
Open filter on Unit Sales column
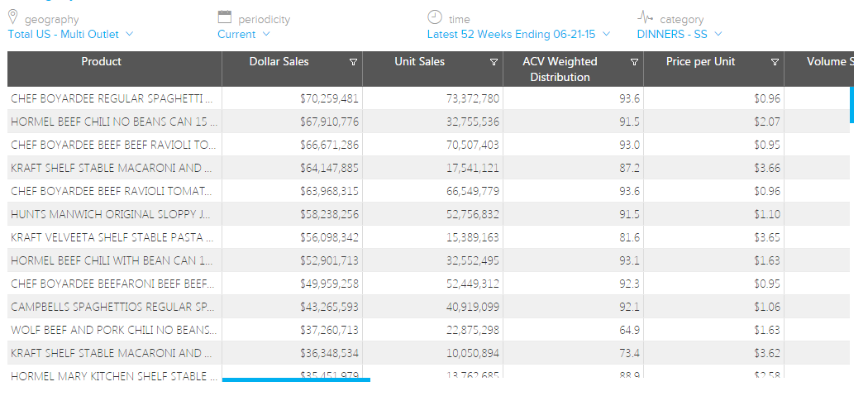(494, 62)
